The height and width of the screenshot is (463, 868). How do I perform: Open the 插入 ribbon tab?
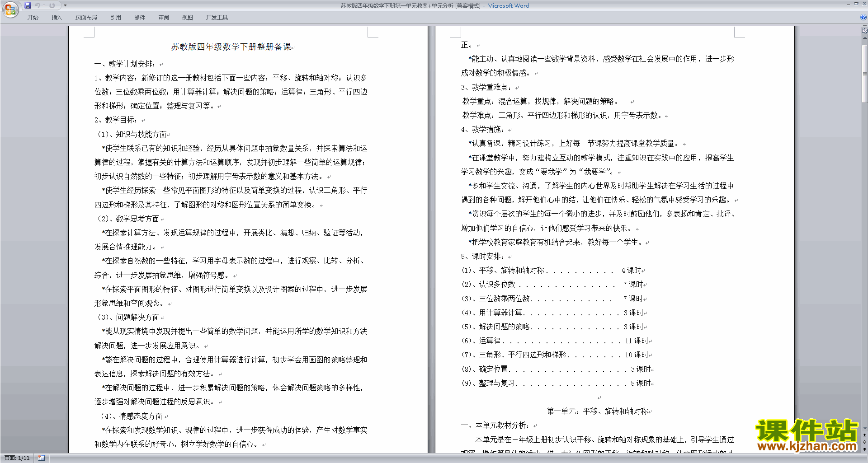click(x=57, y=18)
